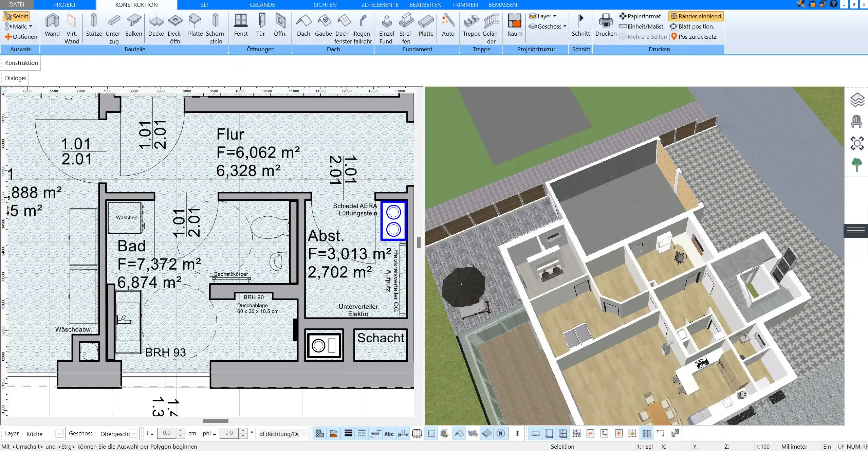Activate the Balken tool
The width and height of the screenshot is (868, 451).
coord(134,25)
